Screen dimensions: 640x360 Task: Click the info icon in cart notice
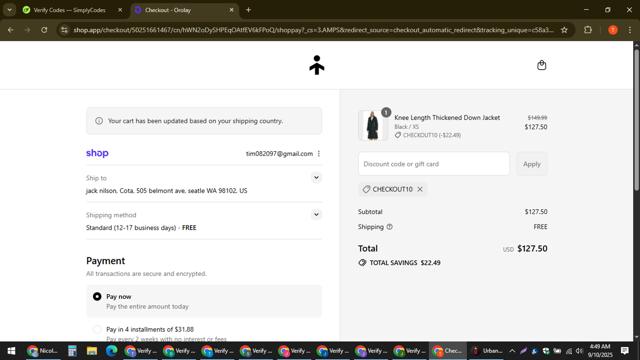(x=99, y=121)
